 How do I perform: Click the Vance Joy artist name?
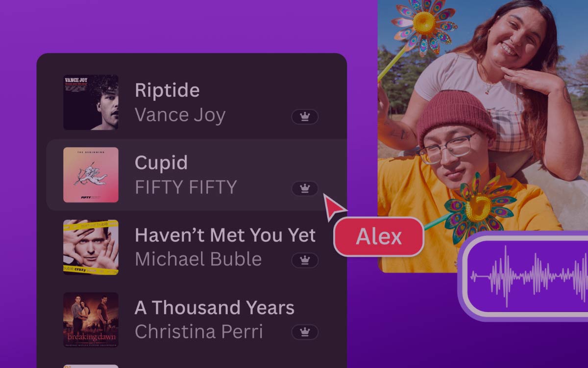tap(180, 115)
